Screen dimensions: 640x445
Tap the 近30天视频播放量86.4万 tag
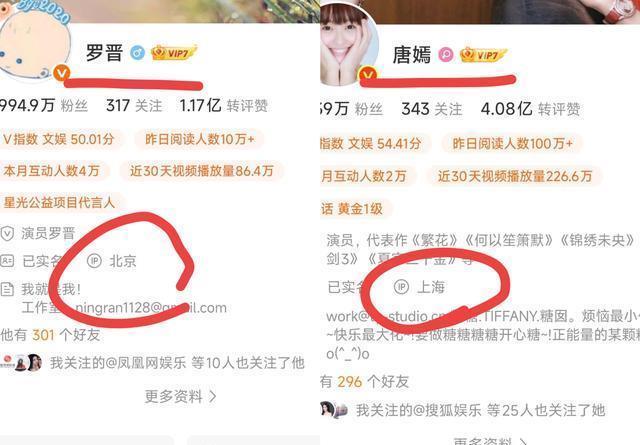coord(202,171)
